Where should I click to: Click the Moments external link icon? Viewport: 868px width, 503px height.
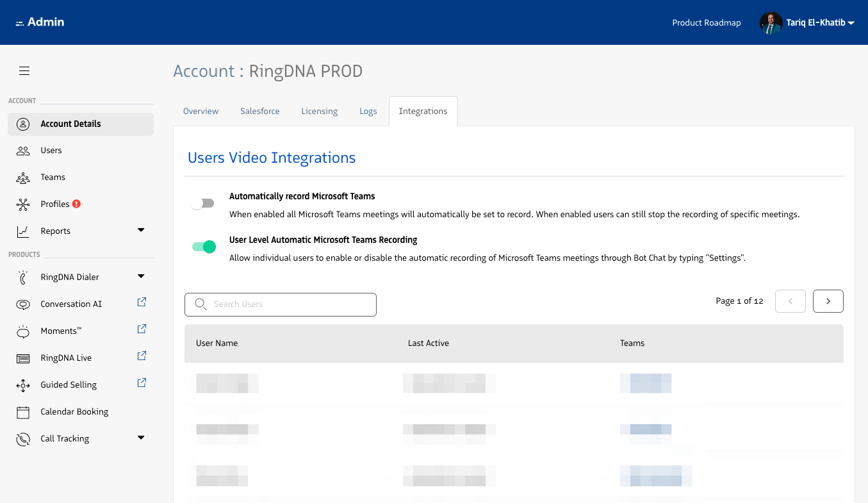coord(142,329)
